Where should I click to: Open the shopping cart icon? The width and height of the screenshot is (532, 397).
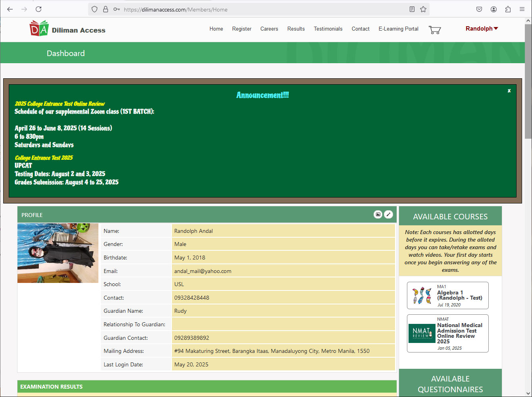(x=435, y=30)
